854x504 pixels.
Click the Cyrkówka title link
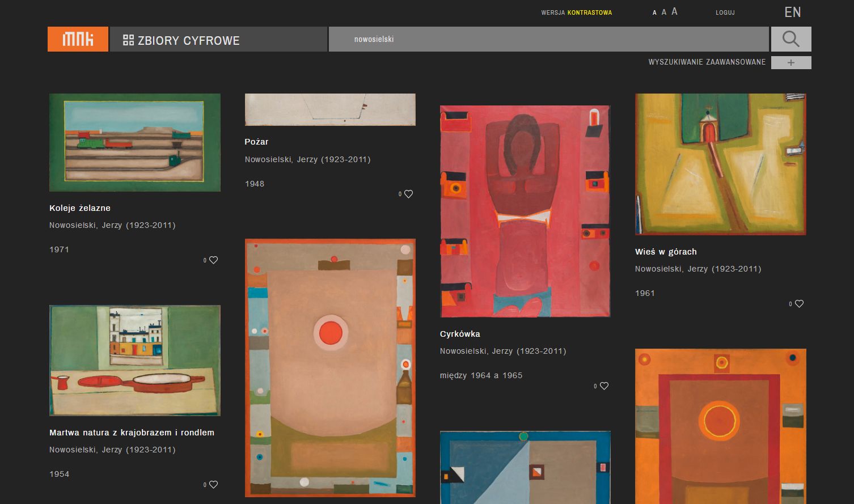460,334
